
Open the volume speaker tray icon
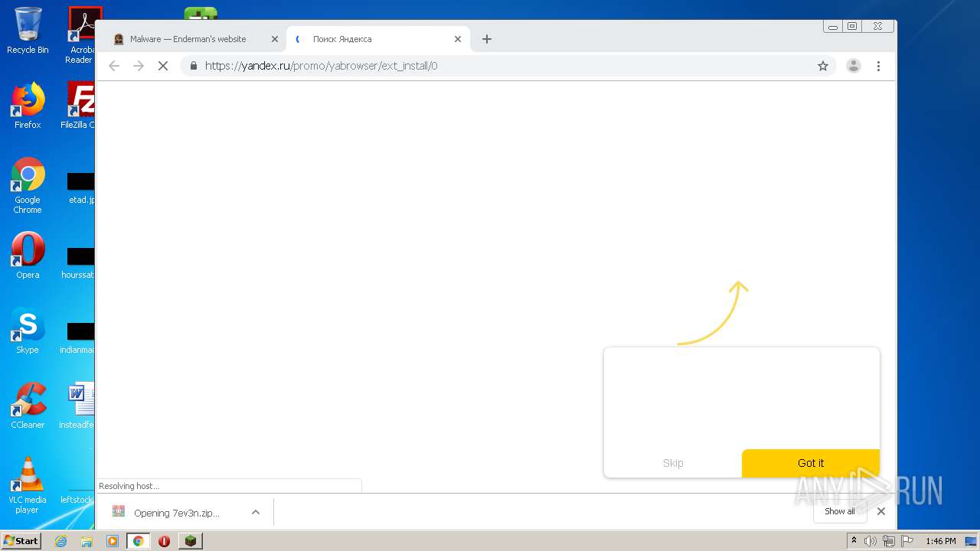(x=871, y=541)
